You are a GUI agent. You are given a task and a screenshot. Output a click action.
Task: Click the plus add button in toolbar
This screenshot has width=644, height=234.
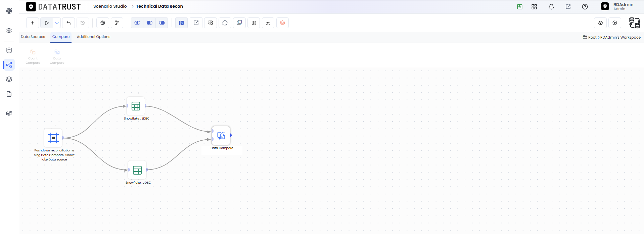(33, 23)
